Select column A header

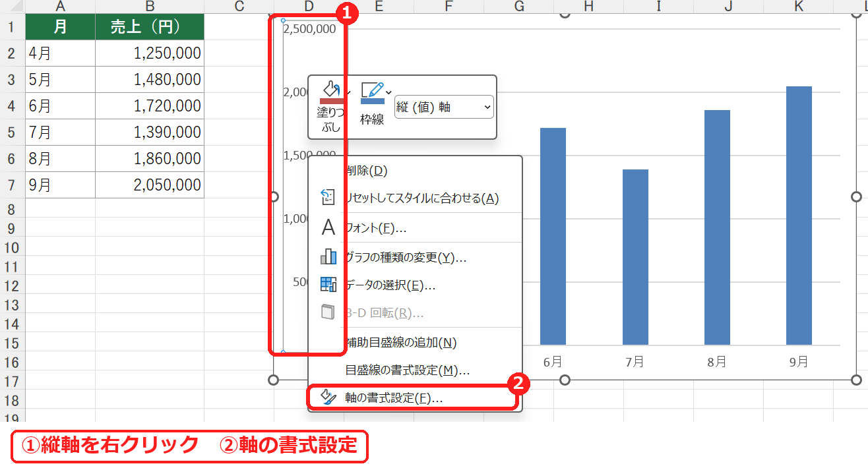(61, 7)
